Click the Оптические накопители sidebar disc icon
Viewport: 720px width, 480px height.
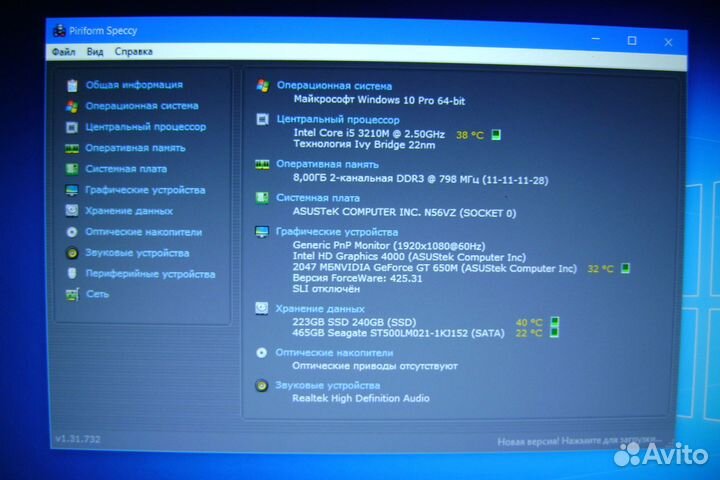coord(72,232)
